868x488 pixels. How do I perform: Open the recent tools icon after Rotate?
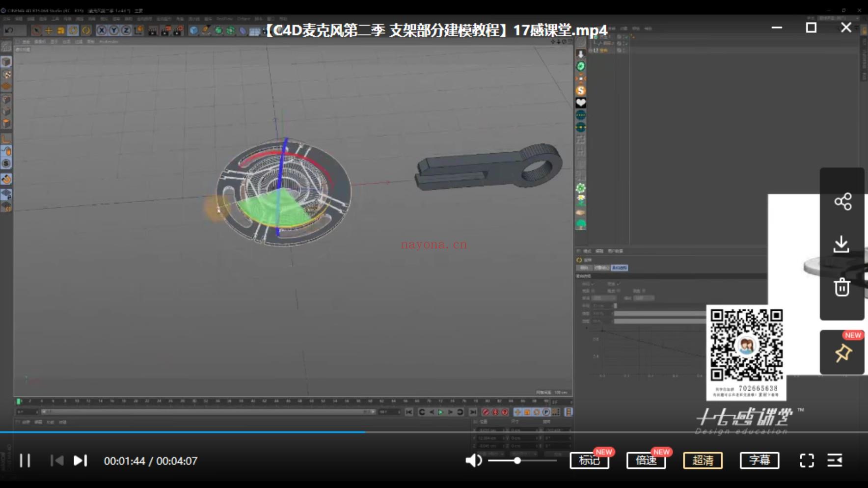tap(86, 30)
